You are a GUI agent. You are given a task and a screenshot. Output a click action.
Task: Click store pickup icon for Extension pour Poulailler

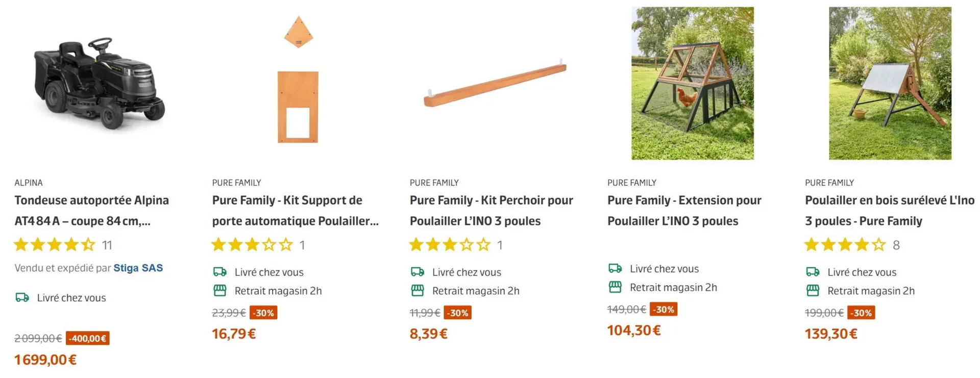click(615, 287)
